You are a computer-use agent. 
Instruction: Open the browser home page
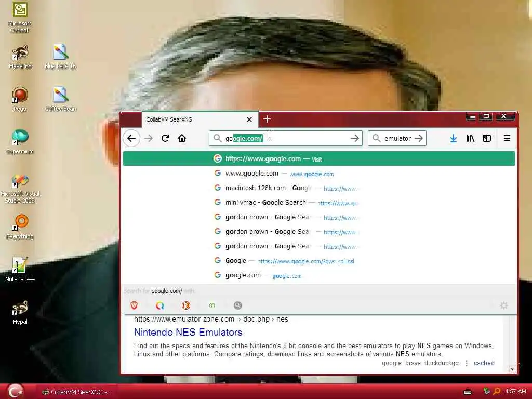(182, 138)
